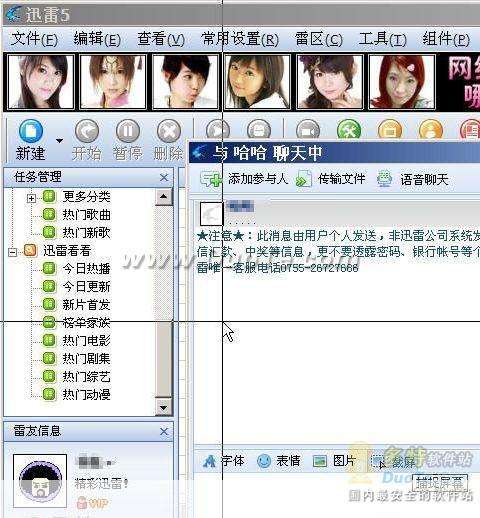Click the 添加参与人 add participant icon
This screenshot has height=518, width=480.
[211, 179]
